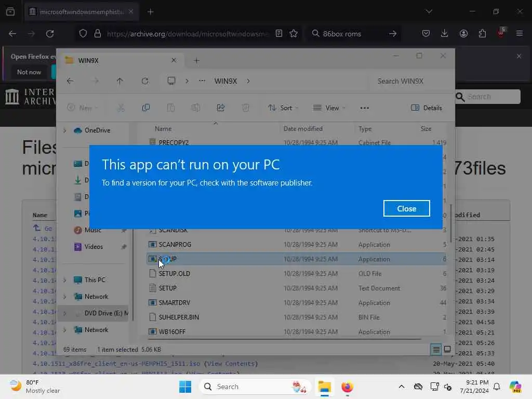Viewport: 532px width, 399px height.
Task: Reload the page in Firefox
Action: (x=50, y=34)
